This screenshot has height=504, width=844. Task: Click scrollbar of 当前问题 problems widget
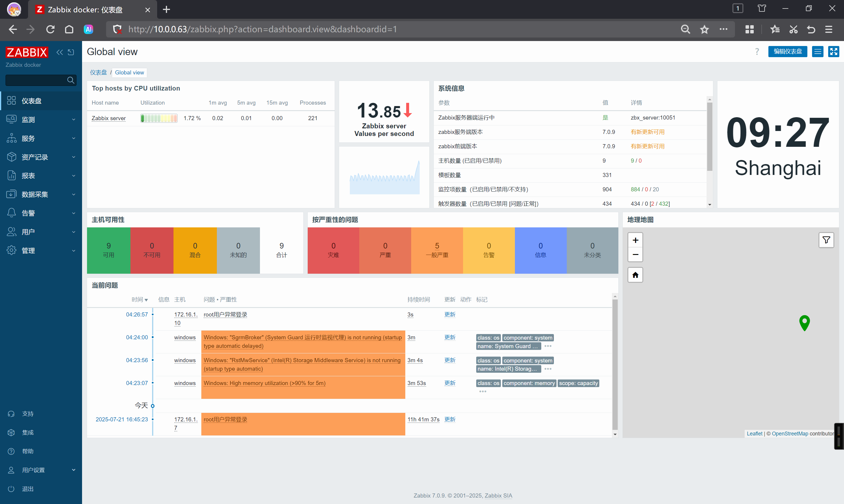615,365
